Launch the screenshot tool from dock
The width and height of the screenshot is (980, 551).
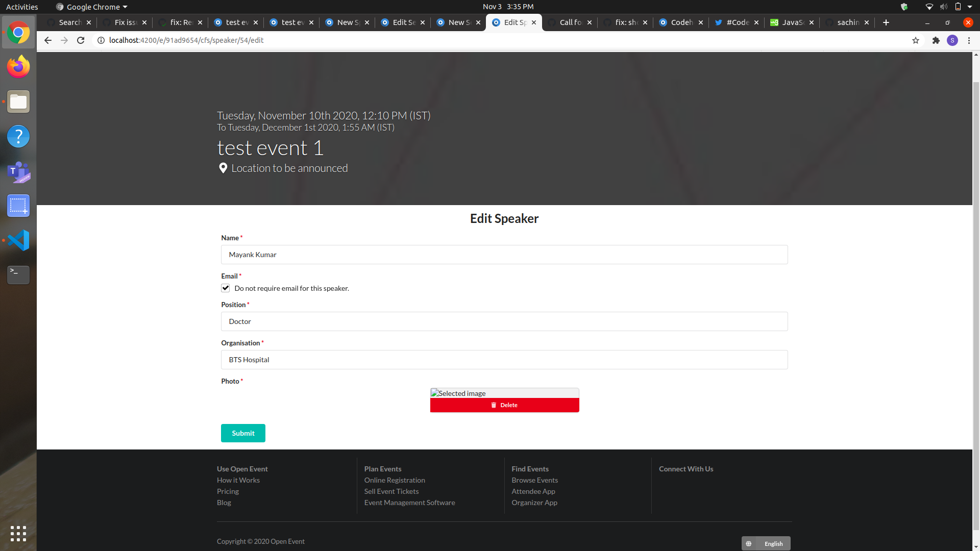tap(18, 206)
